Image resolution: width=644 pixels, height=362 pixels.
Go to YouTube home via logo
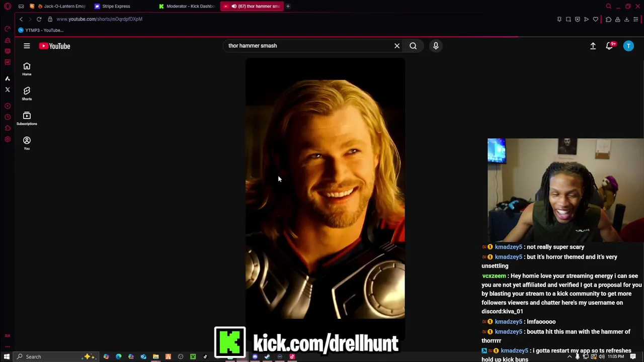pos(54,46)
